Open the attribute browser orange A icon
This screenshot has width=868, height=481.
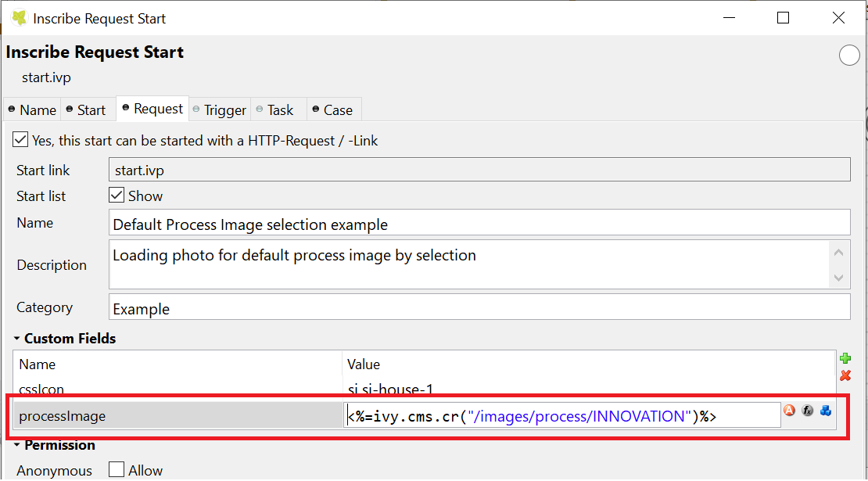789,411
